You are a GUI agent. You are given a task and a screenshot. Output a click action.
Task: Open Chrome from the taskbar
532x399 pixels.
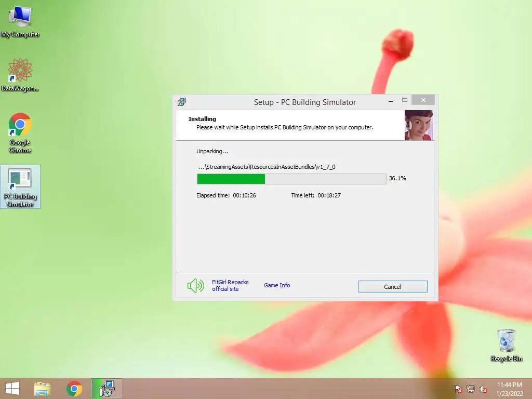74,389
